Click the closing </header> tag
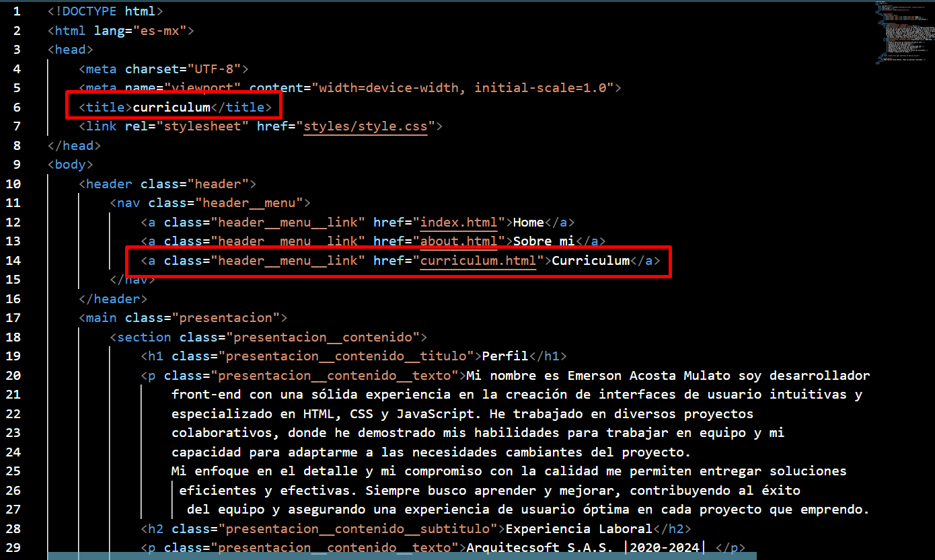Screen dimensions: 935x560 tap(113, 298)
